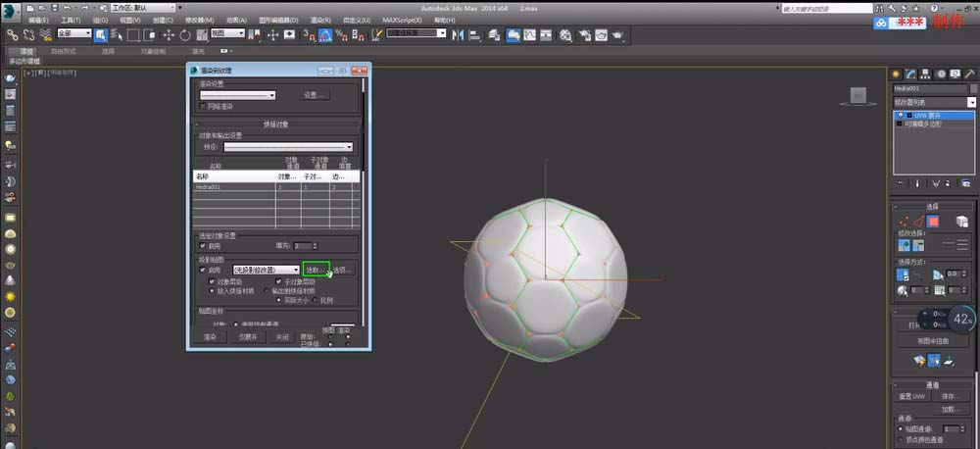Image resolution: width=980 pixels, height=449 pixels.
Task: Open the Modify panel tab icon
Action: tap(910, 74)
